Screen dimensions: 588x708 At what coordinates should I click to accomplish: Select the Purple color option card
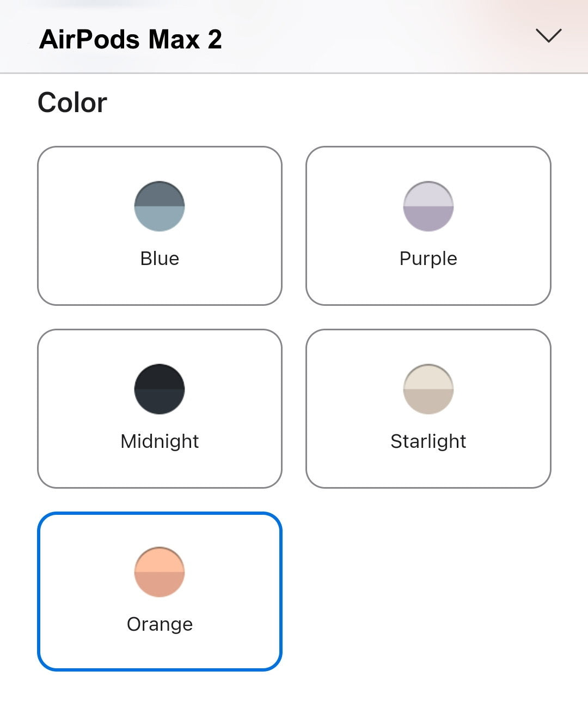coord(428,226)
